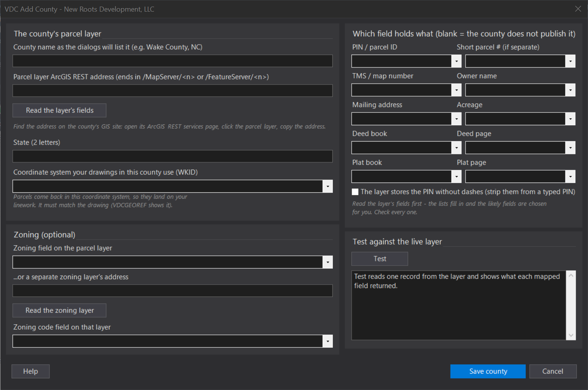Expand the Plat book dropdown
The height and width of the screenshot is (390, 588).
[456, 177]
